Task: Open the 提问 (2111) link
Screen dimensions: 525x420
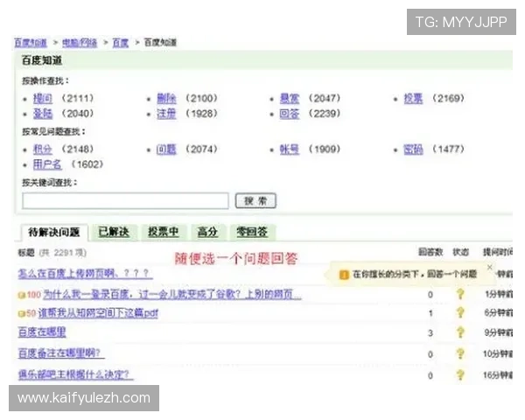Action: [x=43, y=98]
